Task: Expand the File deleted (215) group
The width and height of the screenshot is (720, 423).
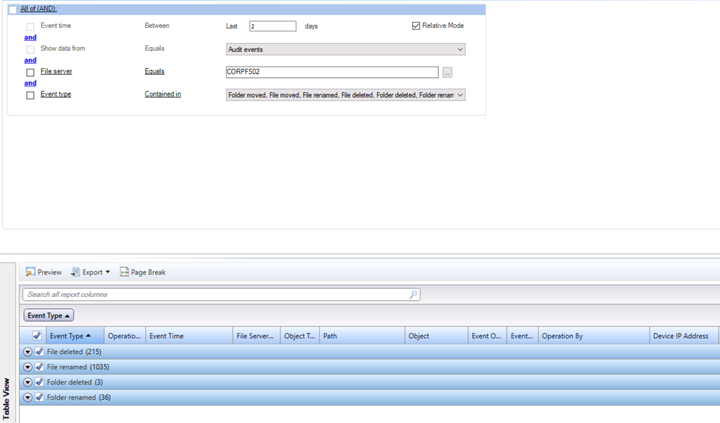Action: click(x=28, y=352)
